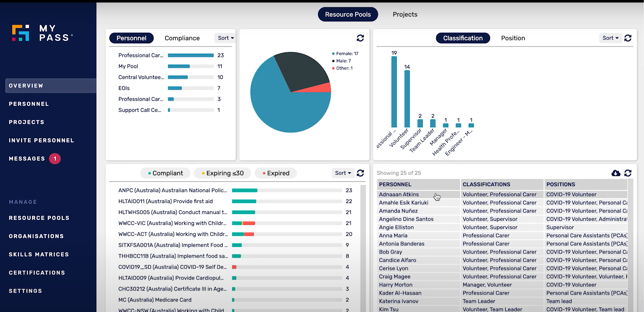644x312 pixels.
Task: Toggle the Expiring ≤30 filter pill
Action: pos(222,173)
